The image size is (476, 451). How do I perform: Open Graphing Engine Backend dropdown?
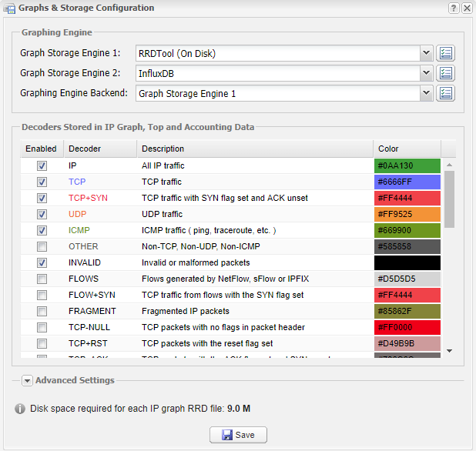(x=426, y=93)
